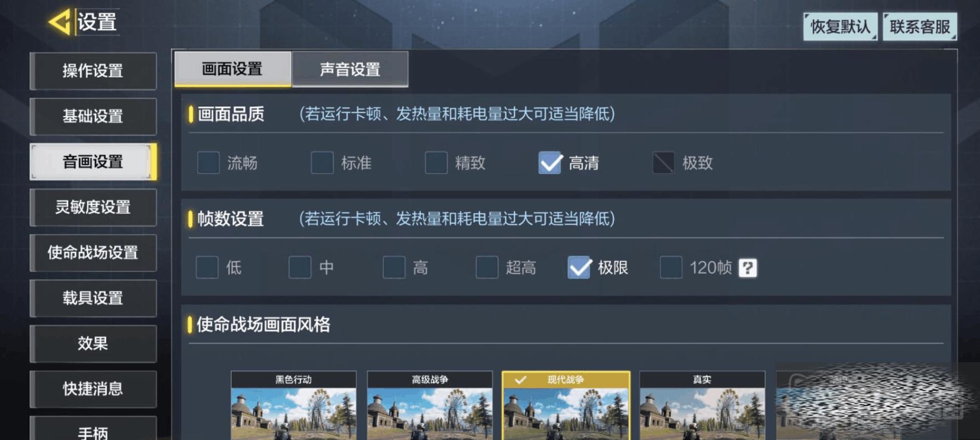Set the frame rate to 超高

click(487, 267)
